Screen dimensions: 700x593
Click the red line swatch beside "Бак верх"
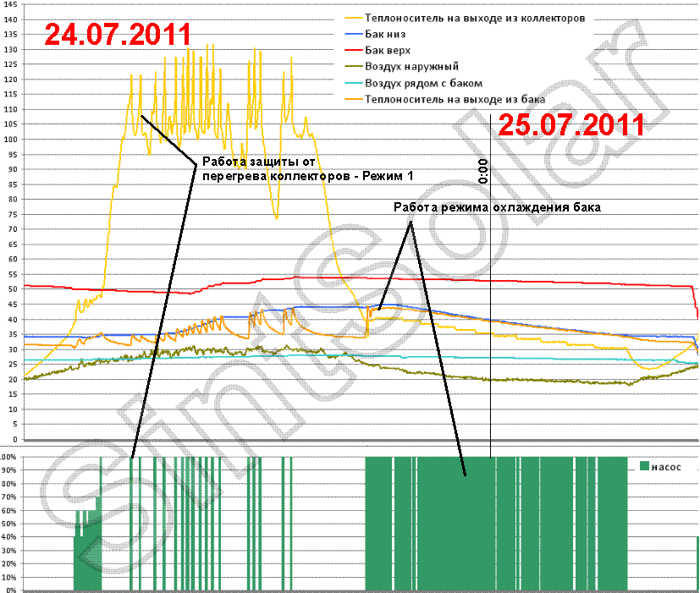pos(353,51)
